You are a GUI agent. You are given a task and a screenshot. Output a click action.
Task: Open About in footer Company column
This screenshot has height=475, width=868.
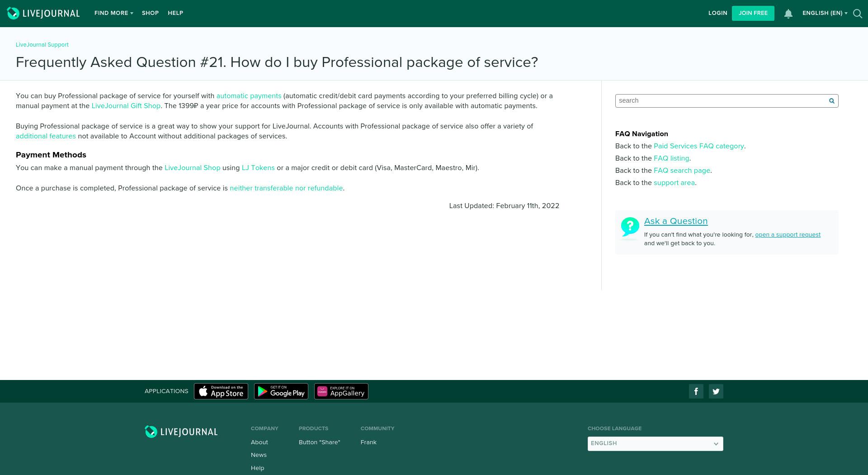(259, 442)
